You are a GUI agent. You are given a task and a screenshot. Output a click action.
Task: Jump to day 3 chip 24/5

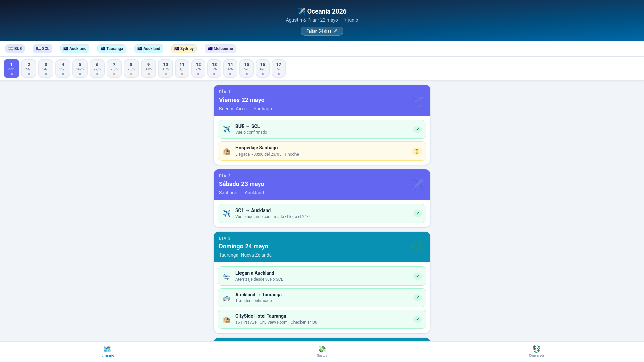coord(46,69)
